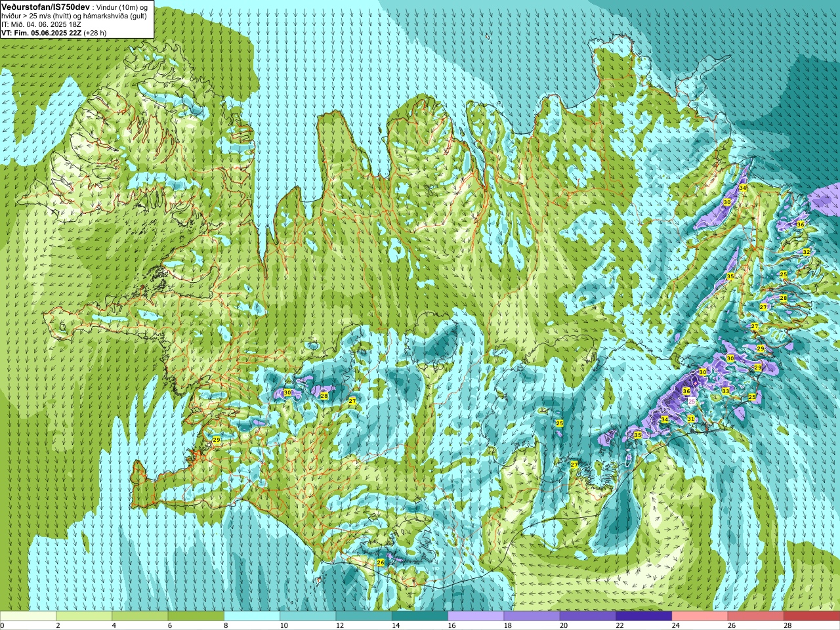The image size is (840, 630).
Task: Click the scale value 18
Action: 508,625
